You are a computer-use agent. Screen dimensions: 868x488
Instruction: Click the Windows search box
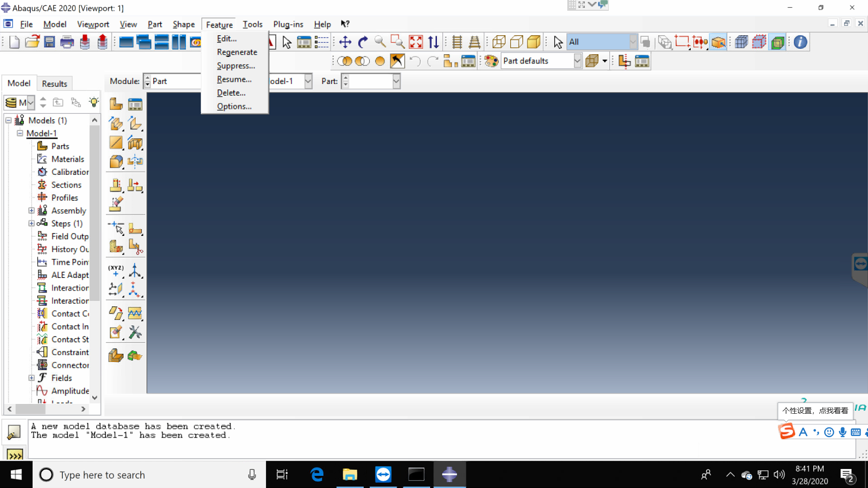click(149, 475)
